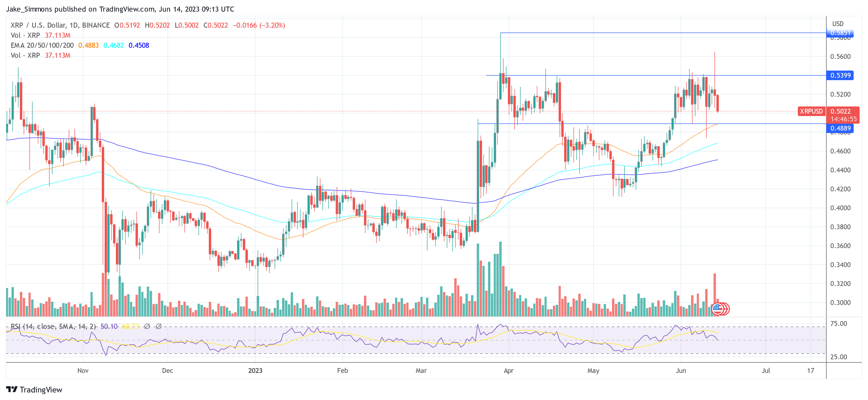The image size is (868, 400).
Task: Click the 0.5600 price axis tick
Action: tap(840, 56)
